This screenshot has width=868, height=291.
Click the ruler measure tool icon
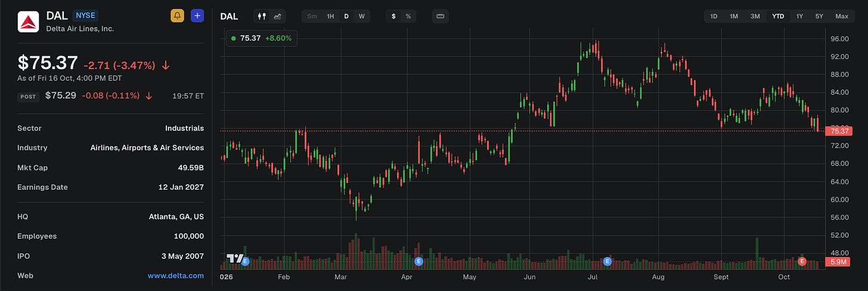coord(441,16)
